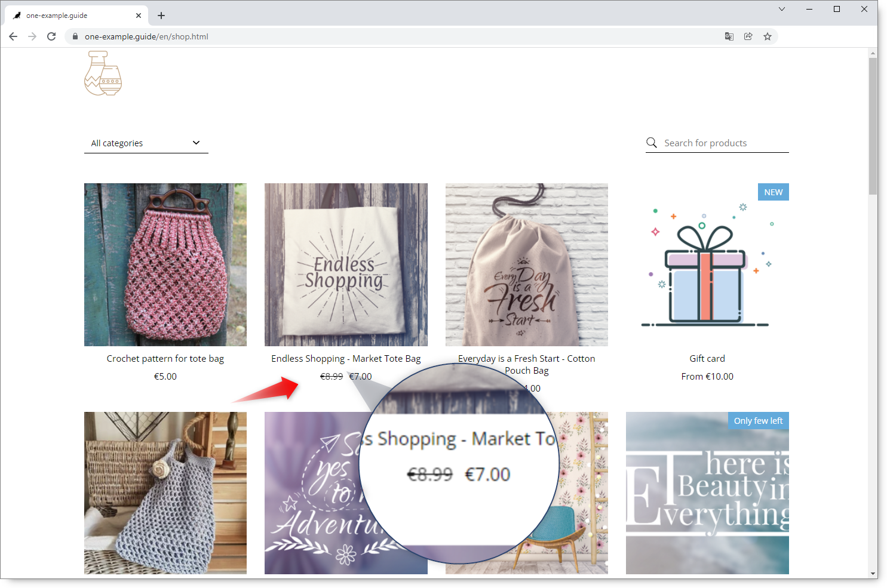Reload the shop page
Viewport: 887px width, 588px height.
click(x=51, y=36)
